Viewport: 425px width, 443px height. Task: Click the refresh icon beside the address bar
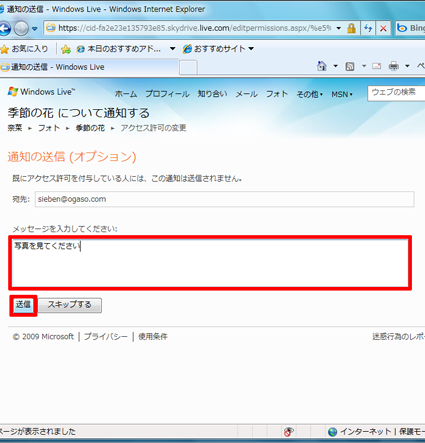coord(368,28)
